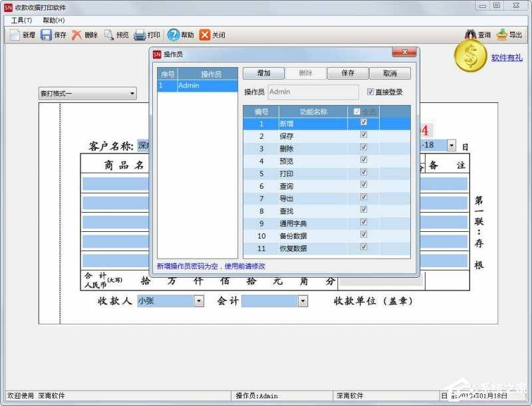Screen dimensions: 532x406
Task: Click the 取消 button to cancel
Action: [x=389, y=72]
